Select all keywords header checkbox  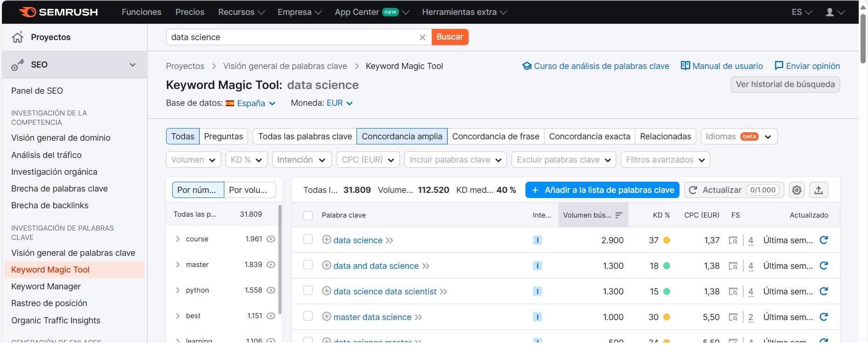(x=308, y=215)
